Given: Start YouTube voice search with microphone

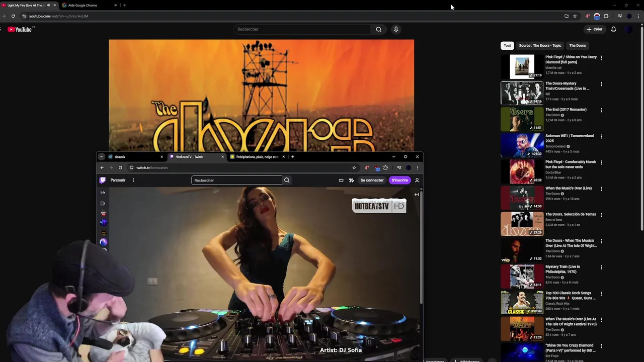Looking at the screenshot, I should point(396,29).
